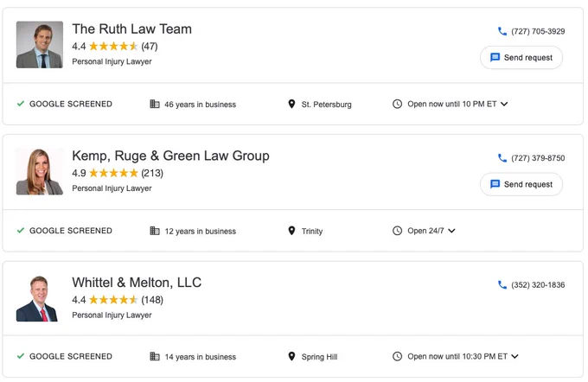Click Personal Injury Lawyer under Kemp, Ruge & Green
Screen dimensions: 588x382
[x=112, y=188]
